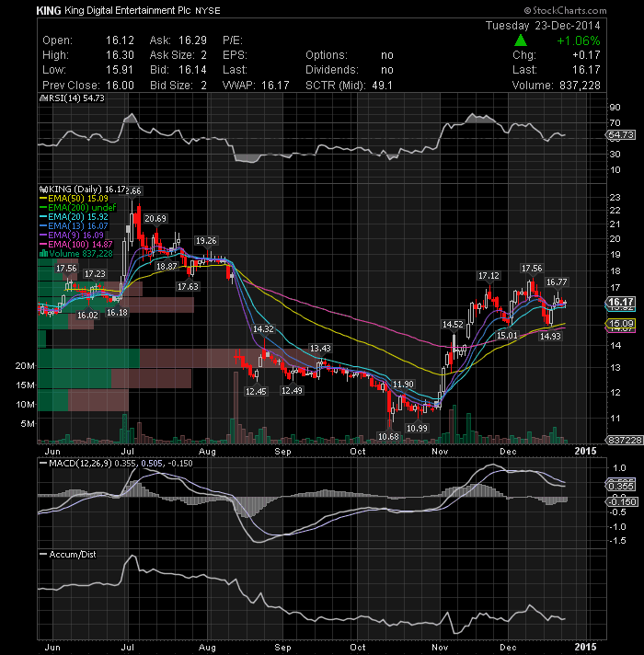Click the 20.69 price peak label
Viewport: 644px width, 655px height.
(x=155, y=218)
